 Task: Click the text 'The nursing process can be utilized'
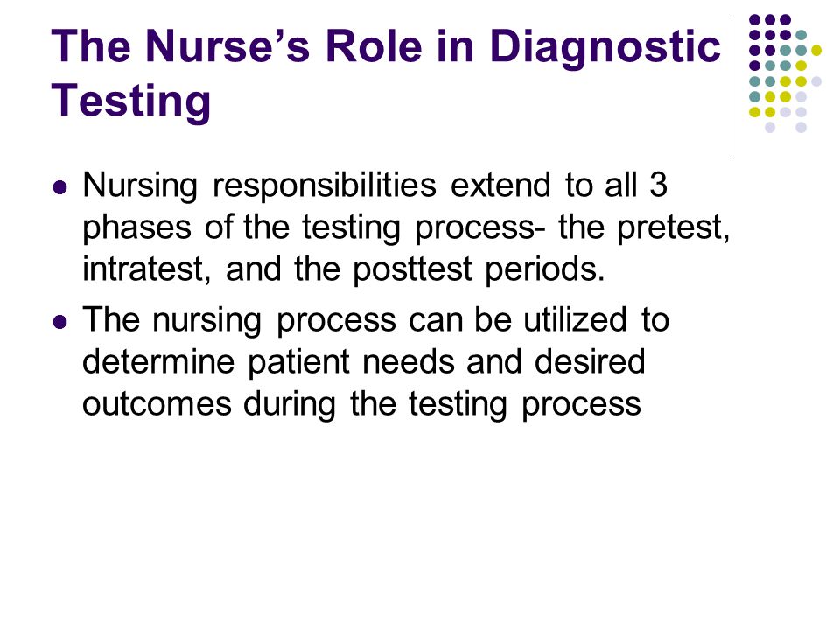pyautogui.click(x=354, y=320)
